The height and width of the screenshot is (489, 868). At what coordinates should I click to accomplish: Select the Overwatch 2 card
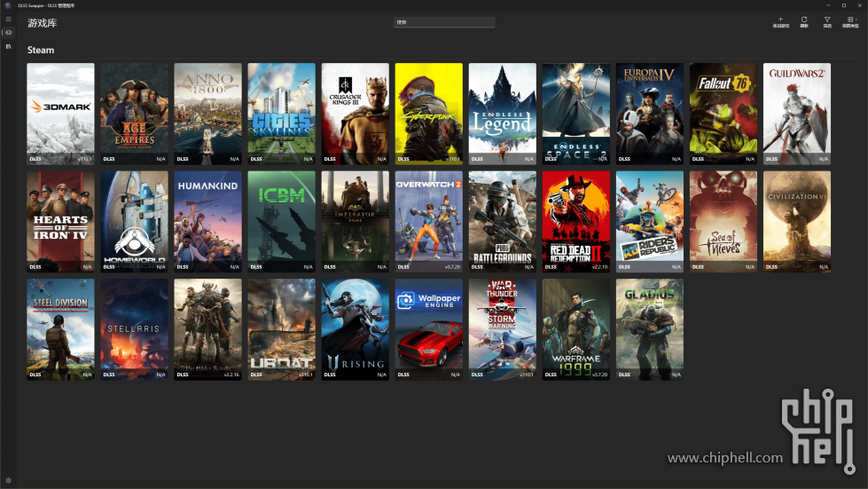coord(428,222)
